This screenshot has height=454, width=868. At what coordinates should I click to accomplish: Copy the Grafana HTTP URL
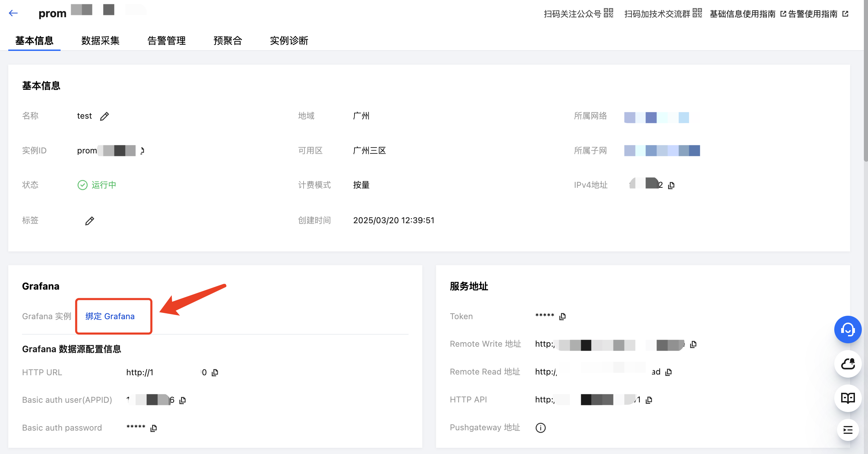pos(215,372)
